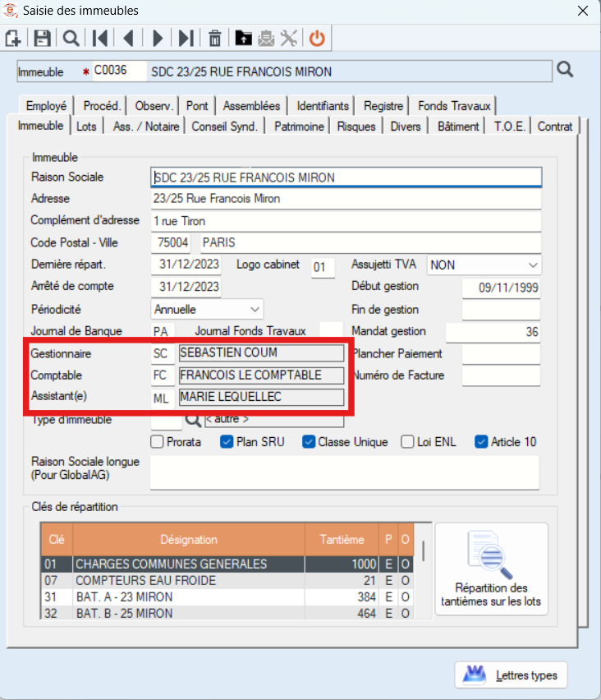Viewport: 601px width, 700px height.
Task: Select row COMPTEURS EAU FROIDE
Action: (x=227, y=580)
